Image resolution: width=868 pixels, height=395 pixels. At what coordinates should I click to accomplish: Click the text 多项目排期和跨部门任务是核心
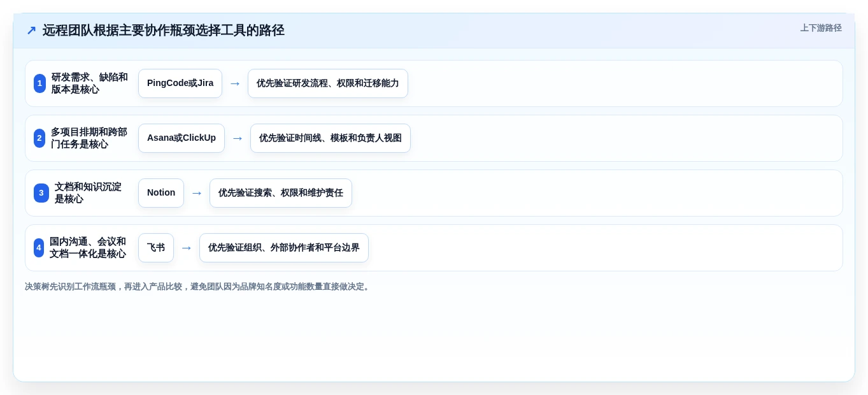coord(89,138)
